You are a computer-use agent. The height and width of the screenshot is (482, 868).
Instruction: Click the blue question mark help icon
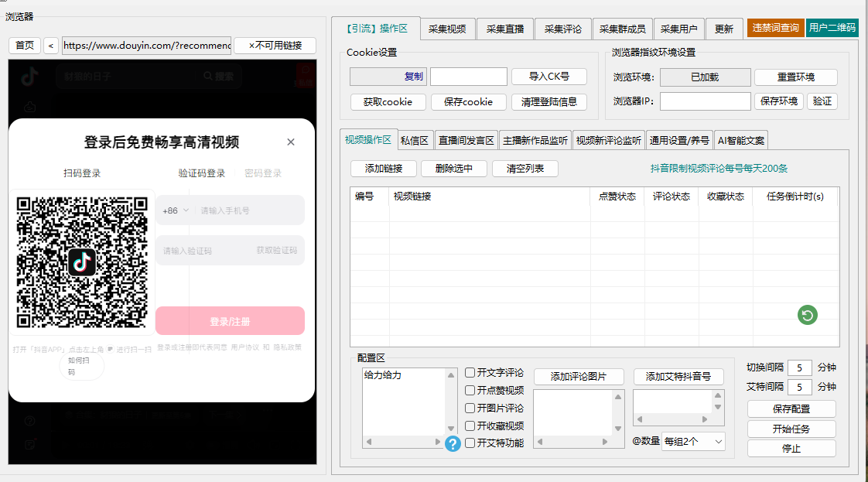[453, 444]
